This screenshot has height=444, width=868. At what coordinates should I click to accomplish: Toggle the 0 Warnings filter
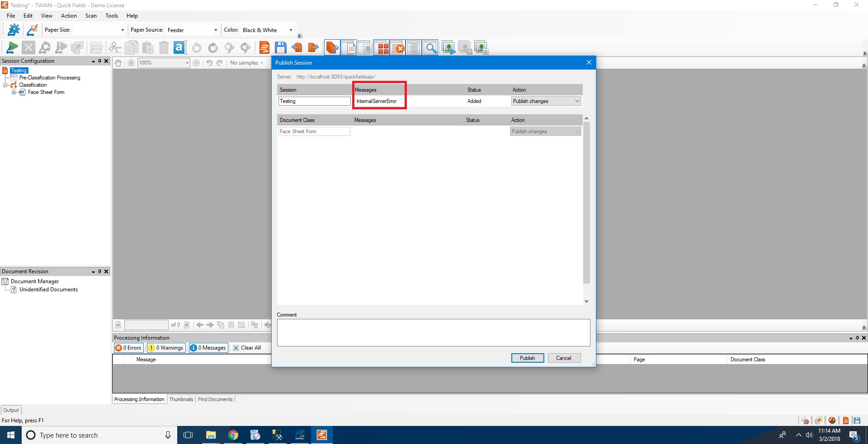coord(166,348)
